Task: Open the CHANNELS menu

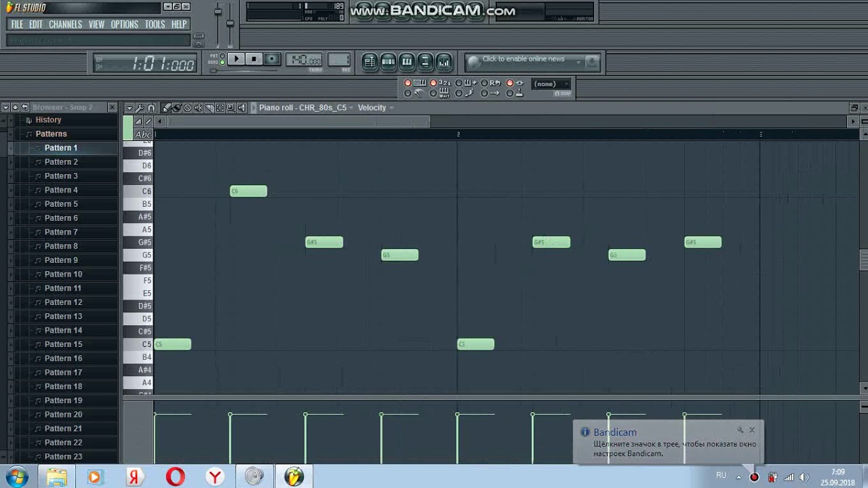Action: coord(65,24)
